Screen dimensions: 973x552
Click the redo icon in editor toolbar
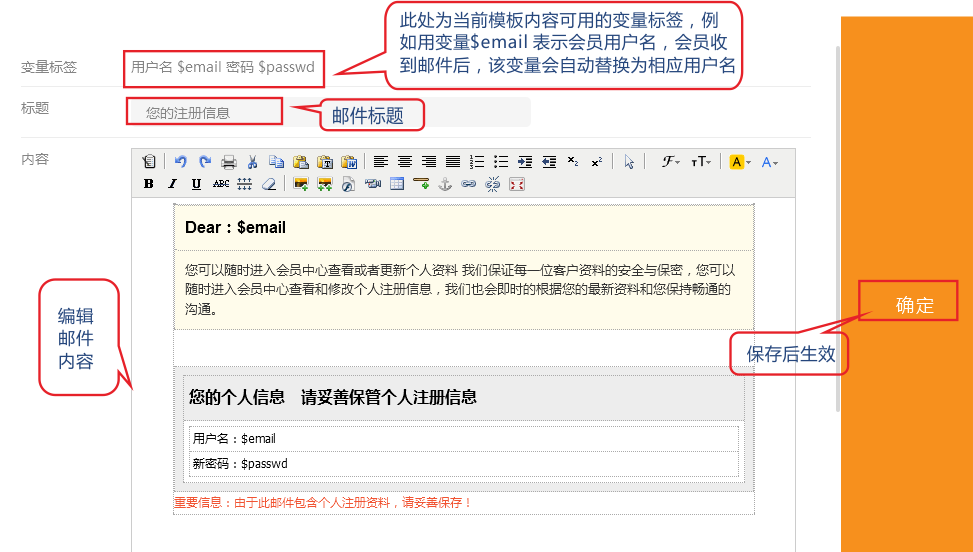pyautogui.click(x=205, y=162)
